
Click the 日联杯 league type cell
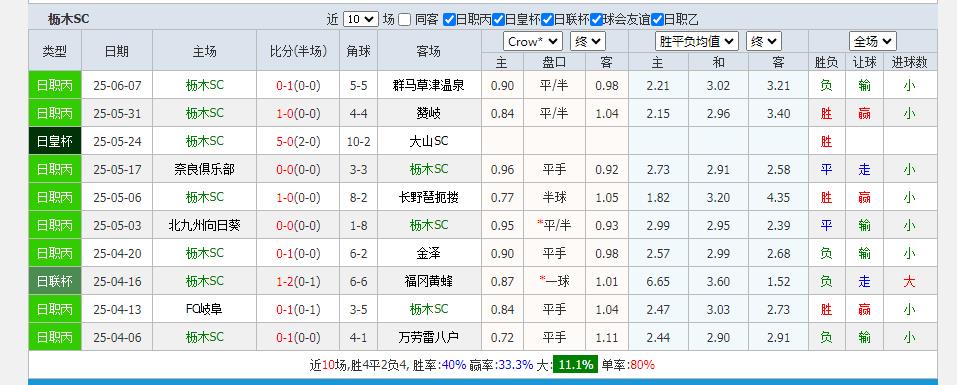click(x=54, y=282)
